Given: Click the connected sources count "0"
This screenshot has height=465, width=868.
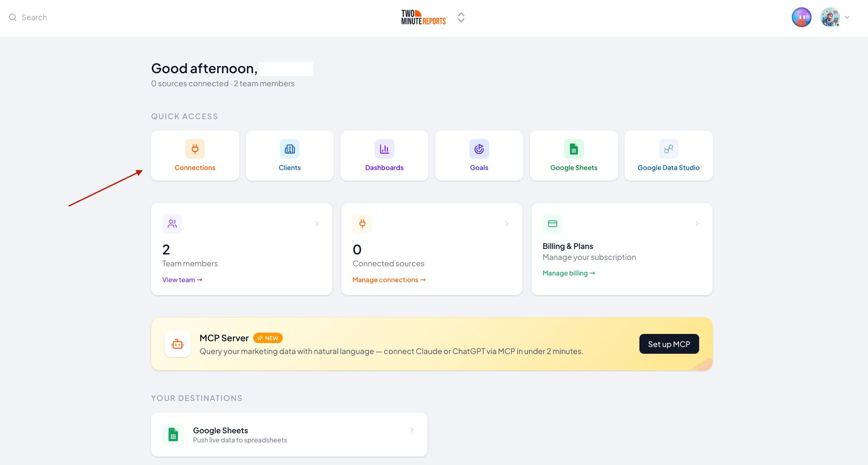Looking at the screenshot, I should [x=357, y=249].
